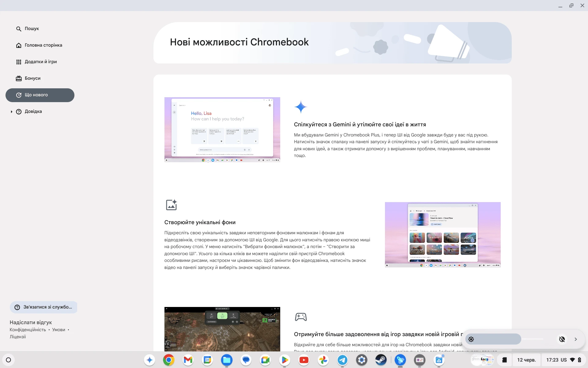The width and height of the screenshot is (588, 368).
Task: Click the battery status icon
Action: point(579,360)
